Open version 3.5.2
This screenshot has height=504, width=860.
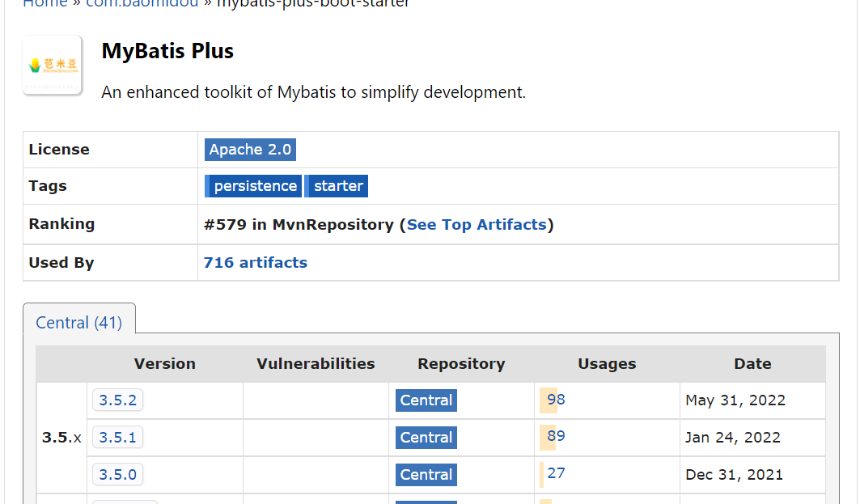coord(117,400)
